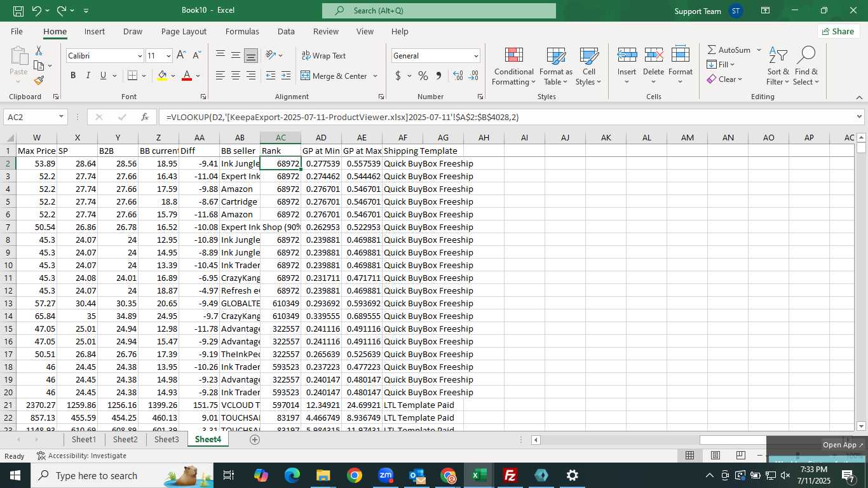This screenshot has height=488, width=868.
Task: Click Page Layout view icon in status bar
Action: (715, 456)
